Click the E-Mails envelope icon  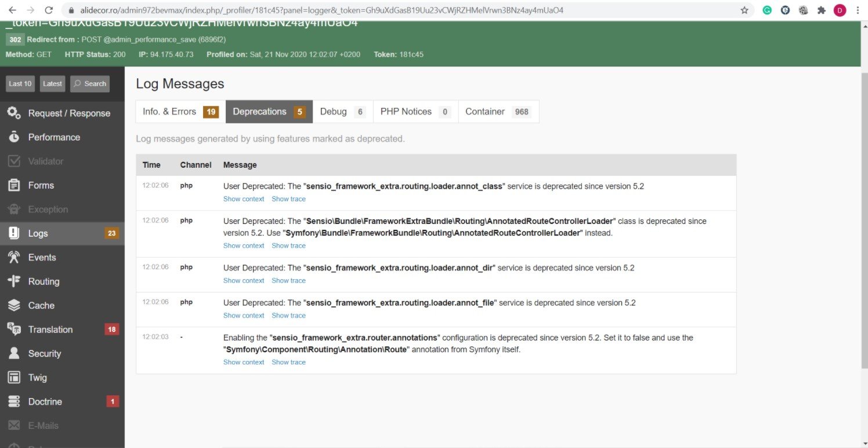(14, 425)
